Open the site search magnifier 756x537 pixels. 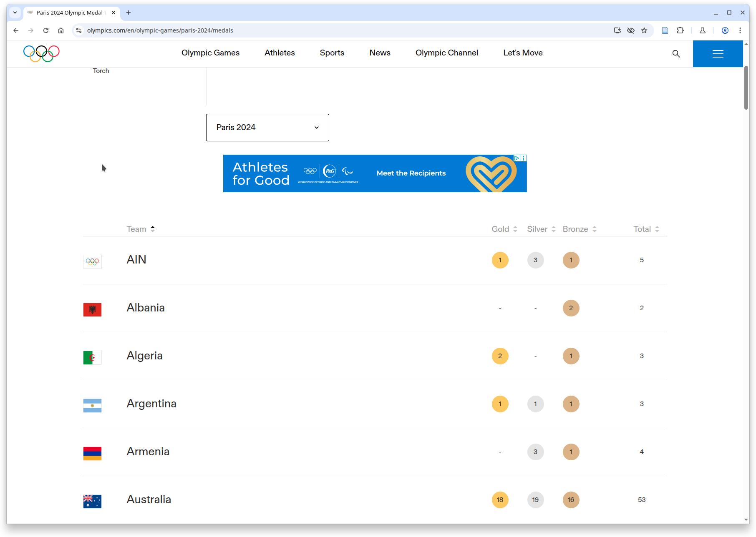tap(676, 54)
